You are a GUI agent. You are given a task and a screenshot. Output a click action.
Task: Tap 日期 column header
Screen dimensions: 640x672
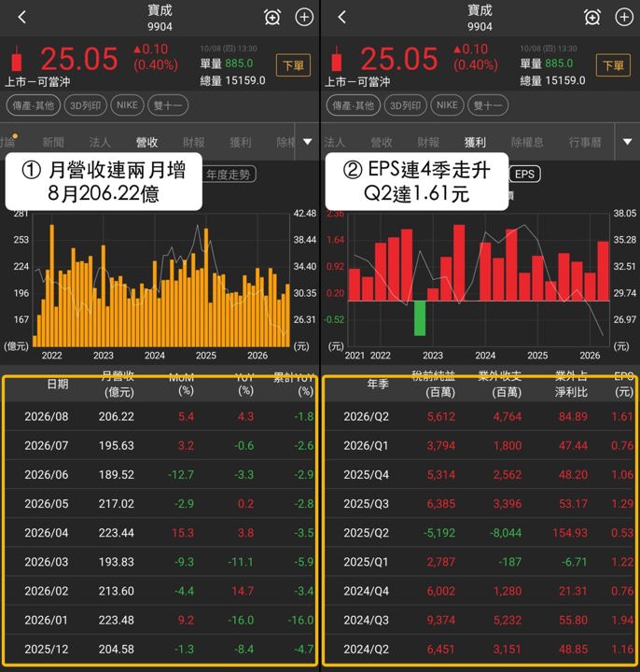58,384
